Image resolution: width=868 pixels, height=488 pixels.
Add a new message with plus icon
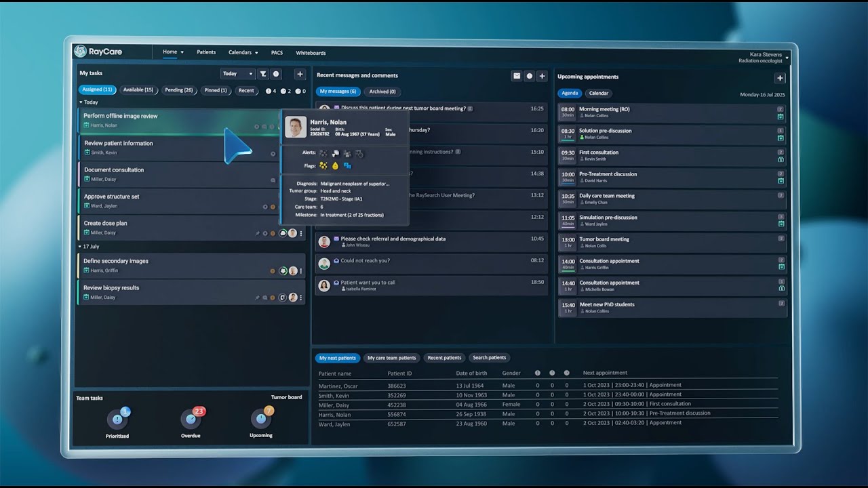point(542,76)
